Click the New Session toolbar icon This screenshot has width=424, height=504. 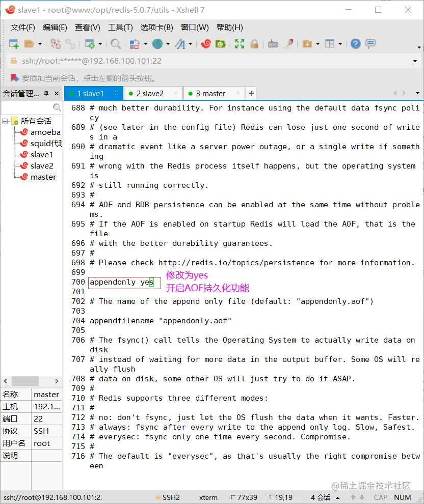click(14, 44)
